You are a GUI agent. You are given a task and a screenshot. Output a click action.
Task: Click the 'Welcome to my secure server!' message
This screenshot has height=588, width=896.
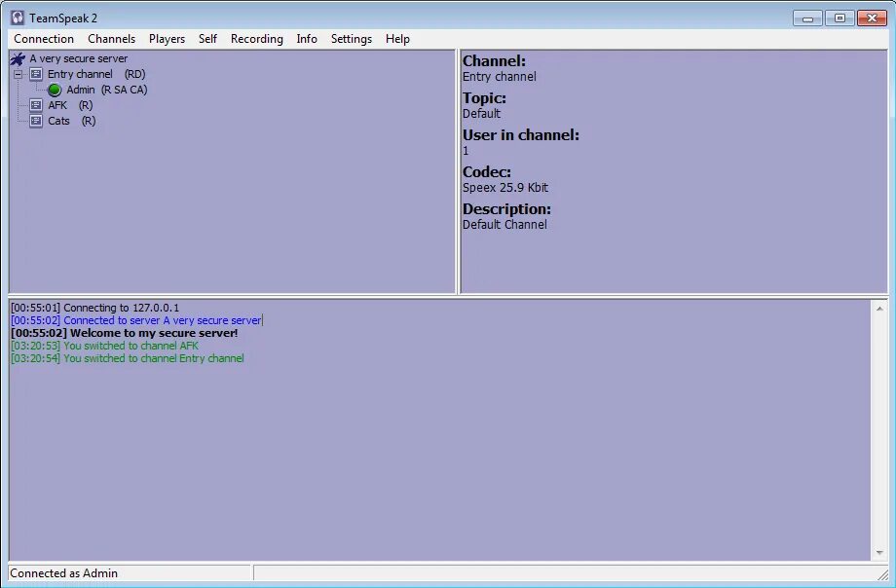click(124, 333)
